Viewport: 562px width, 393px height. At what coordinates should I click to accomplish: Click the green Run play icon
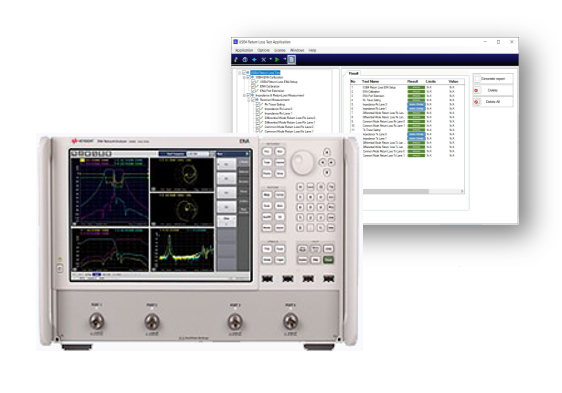coord(277,60)
